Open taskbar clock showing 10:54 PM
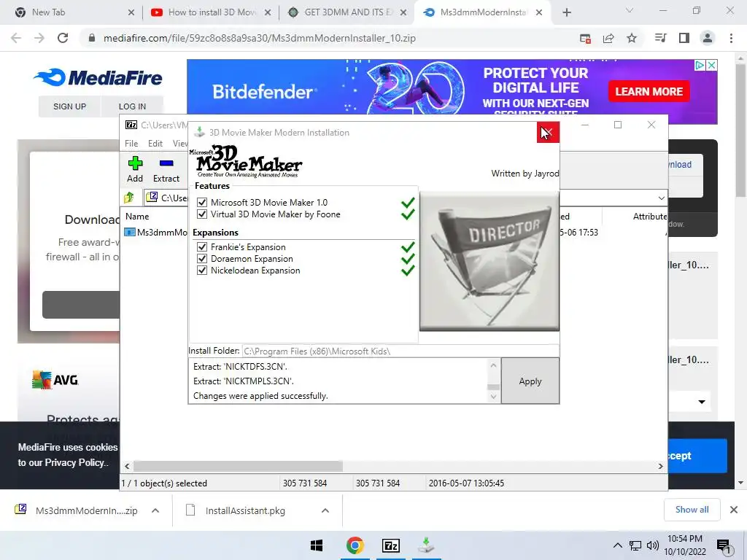Image resolution: width=747 pixels, height=560 pixels. (x=685, y=545)
